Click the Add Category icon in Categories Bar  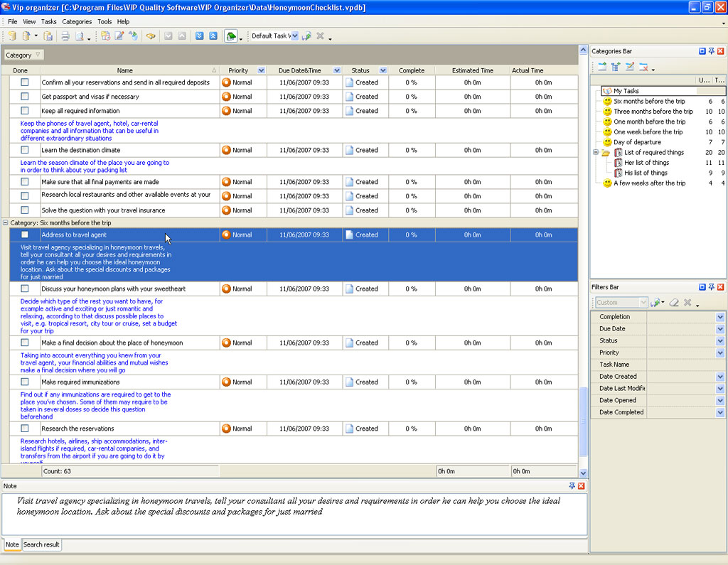point(602,68)
